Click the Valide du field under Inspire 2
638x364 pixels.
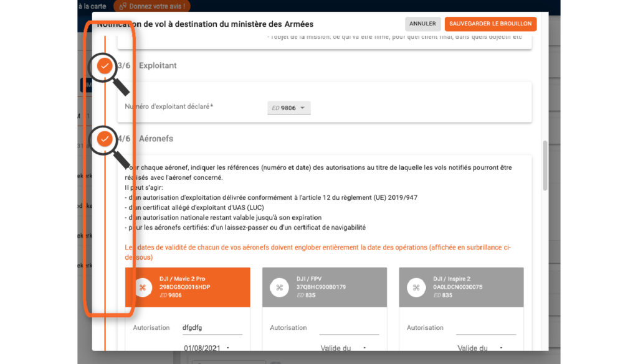point(472,348)
